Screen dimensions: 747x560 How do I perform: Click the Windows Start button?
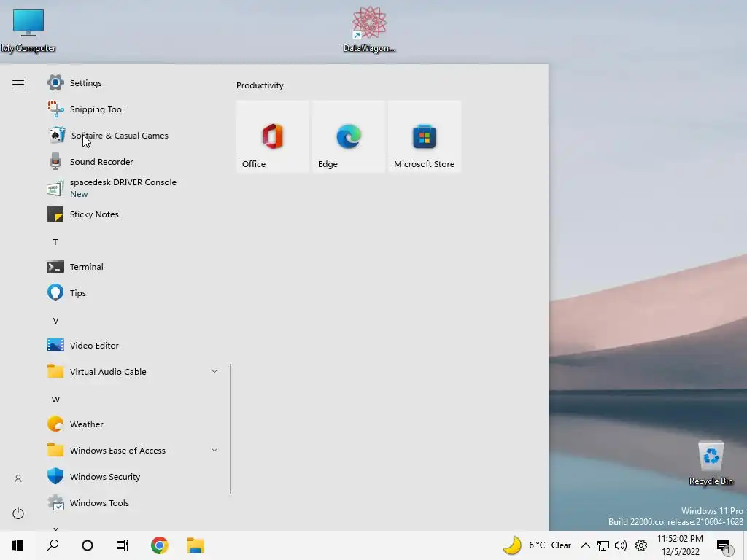coord(18,545)
